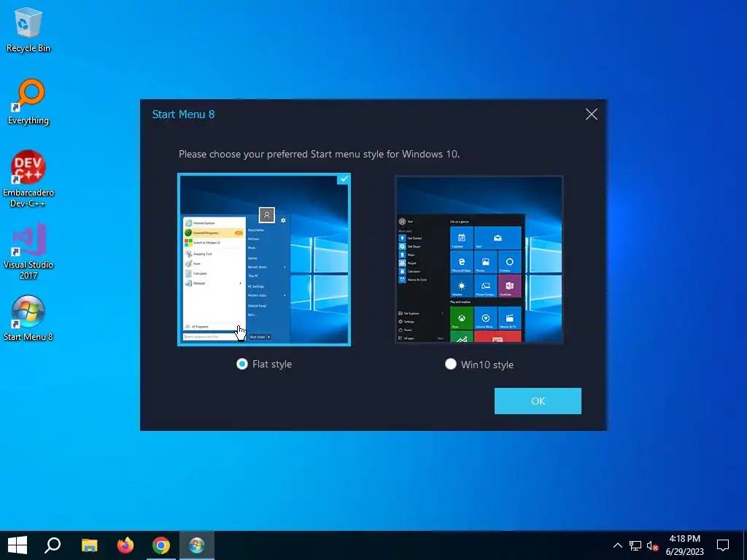Viewport: 747px width, 560px height.
Task: Open the Recycle Bin desktop icon
Action: tap(28, 29)
